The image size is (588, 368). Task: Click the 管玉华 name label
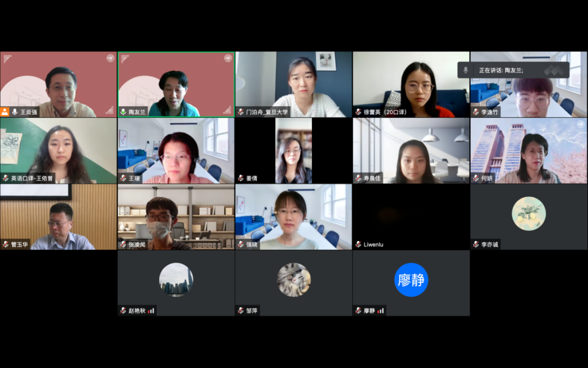(x=20, y=244)
